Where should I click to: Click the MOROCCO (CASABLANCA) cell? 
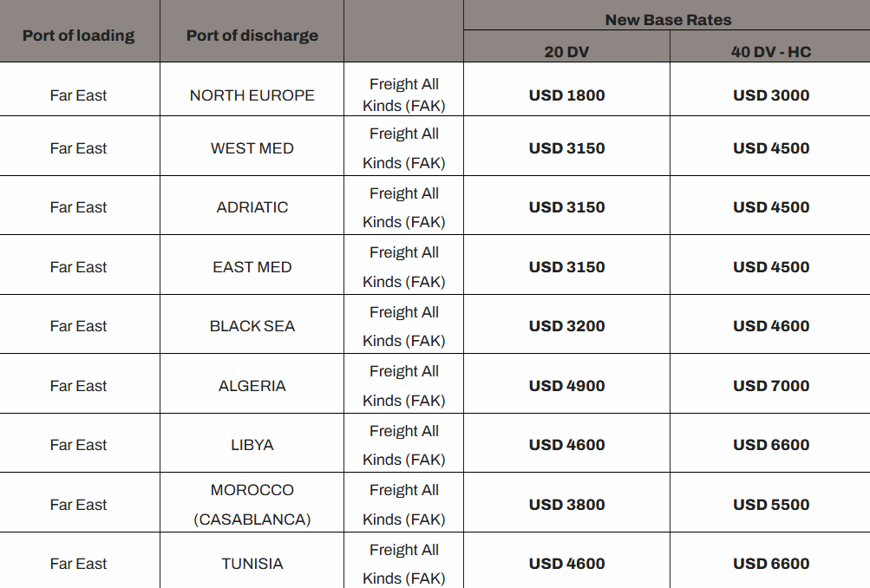click(x=252, y=505)
